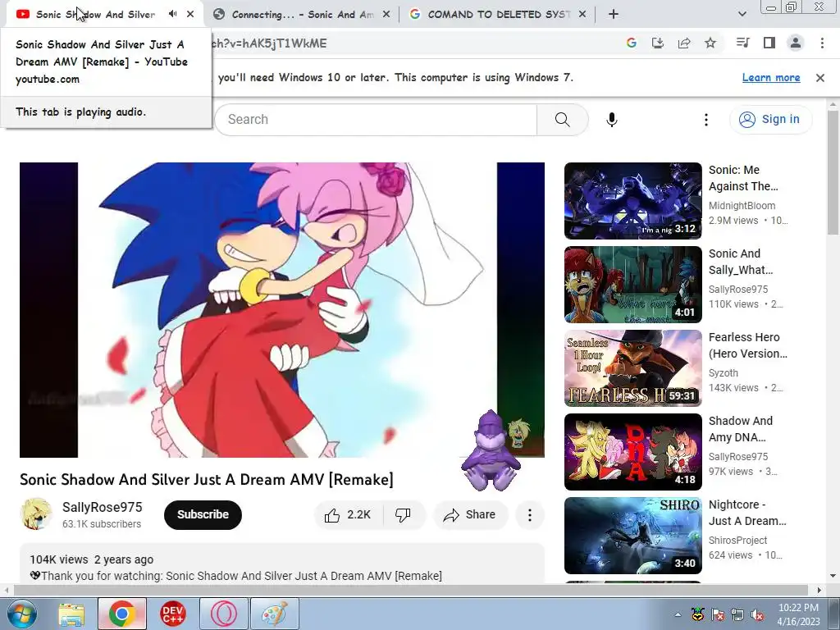The height and width of the screenshot is (630, 840).
Task: Show hidden system tray icons
Action: [x=678, y=614]
